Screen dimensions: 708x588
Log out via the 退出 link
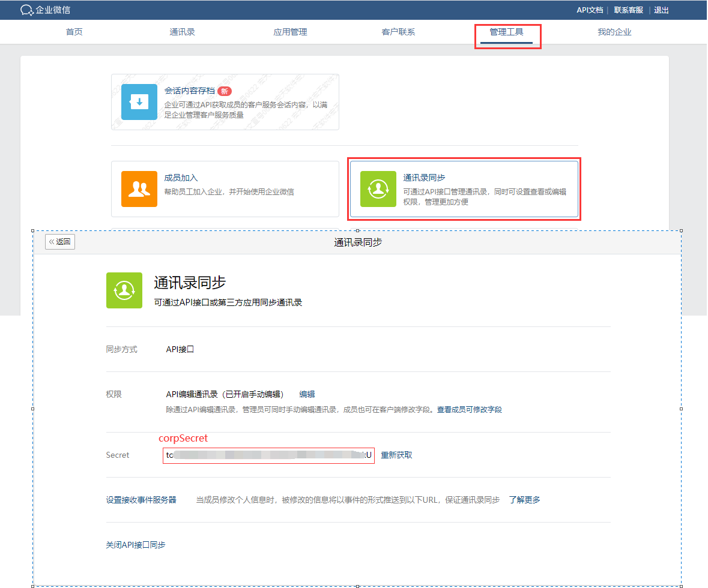pos(661,10)
